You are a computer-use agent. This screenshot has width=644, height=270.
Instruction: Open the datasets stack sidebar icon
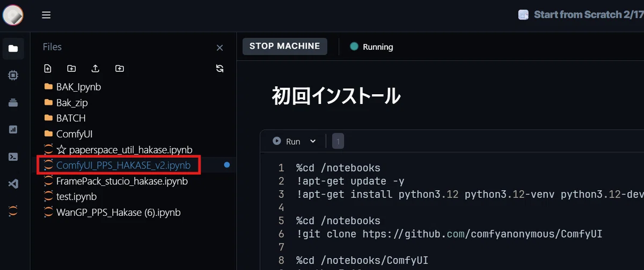13,103
